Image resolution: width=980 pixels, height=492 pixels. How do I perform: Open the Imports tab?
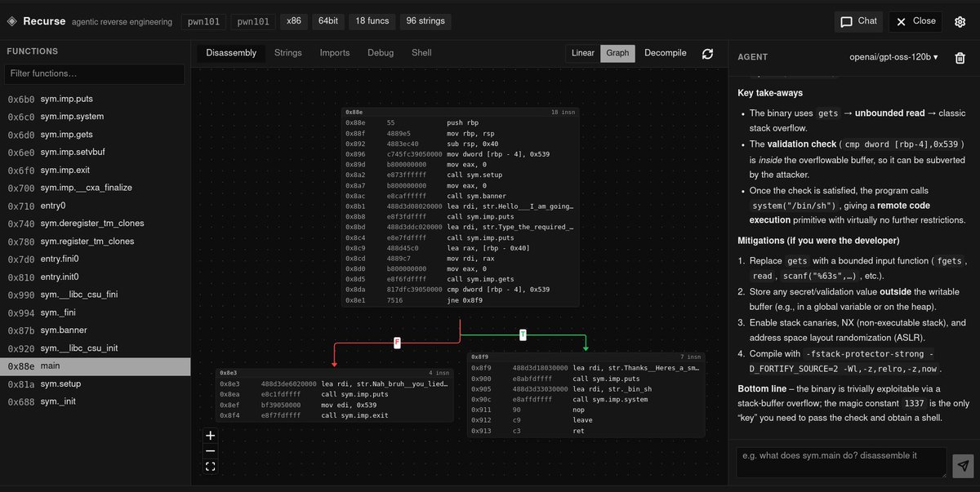pyautogui.click(x=335, y=53)
